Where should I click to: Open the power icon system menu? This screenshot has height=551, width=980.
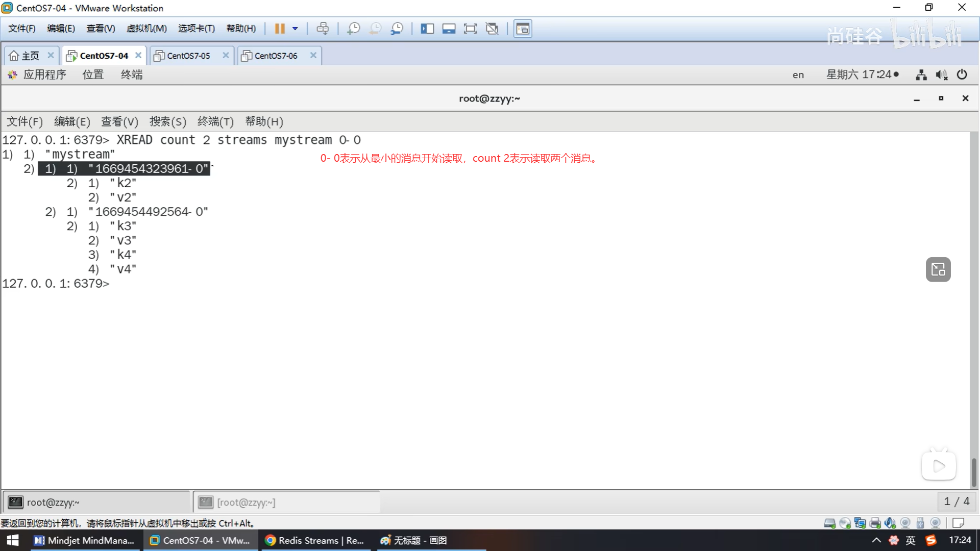coord(962,74)
